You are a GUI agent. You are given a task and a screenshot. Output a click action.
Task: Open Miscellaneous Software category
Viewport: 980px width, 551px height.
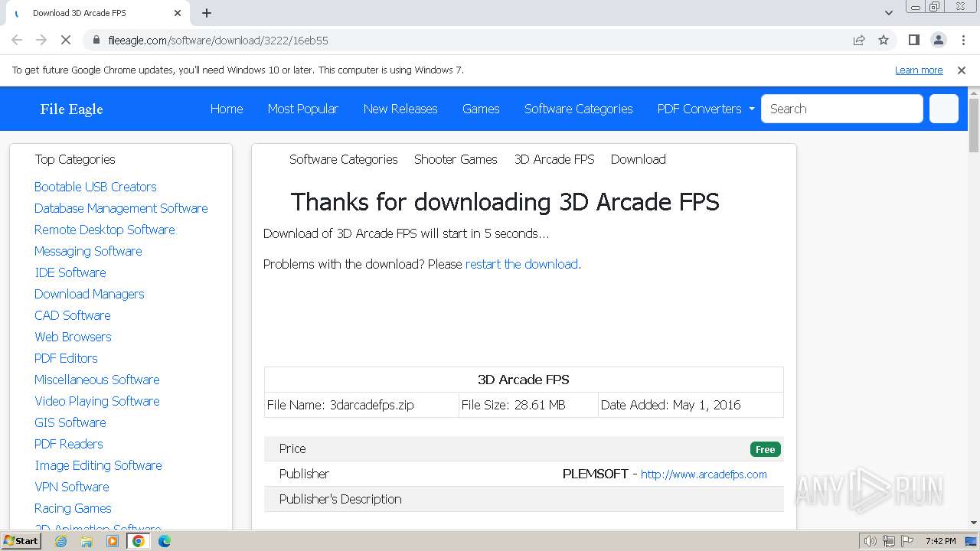(96, 380)
